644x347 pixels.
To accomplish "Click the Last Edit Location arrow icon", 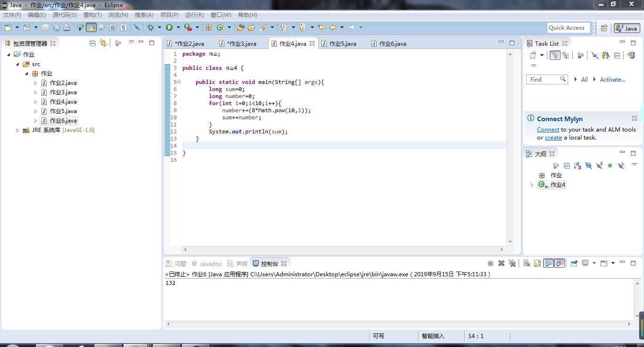I will click(x=322, y=28).
